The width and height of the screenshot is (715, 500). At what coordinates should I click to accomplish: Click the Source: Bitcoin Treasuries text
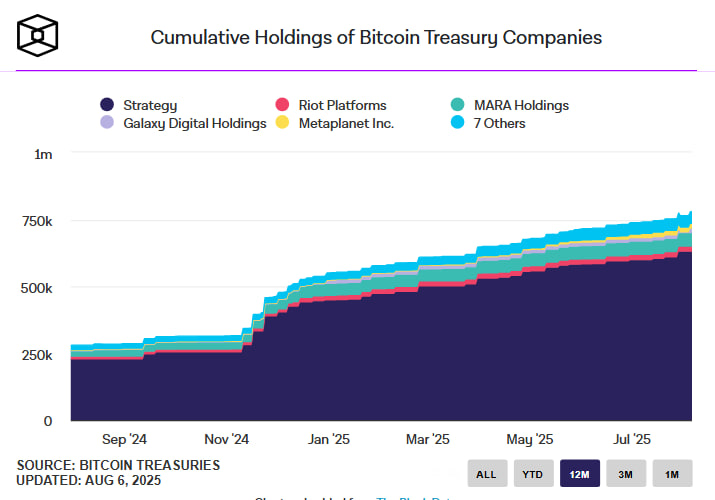pos(118,465)
